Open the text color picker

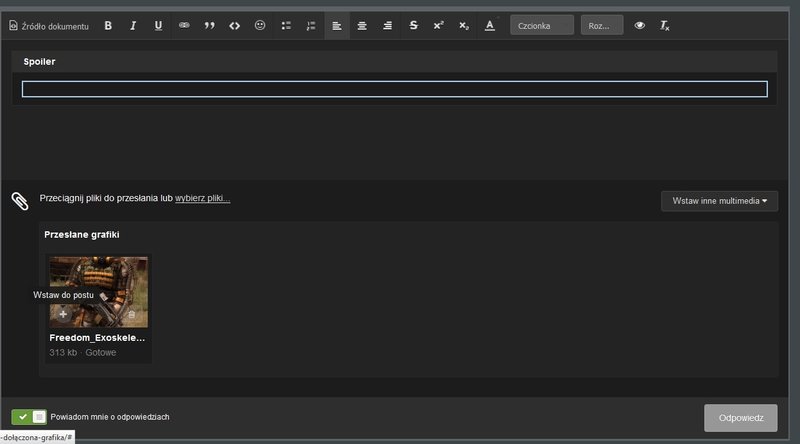(x=489, y=26)
